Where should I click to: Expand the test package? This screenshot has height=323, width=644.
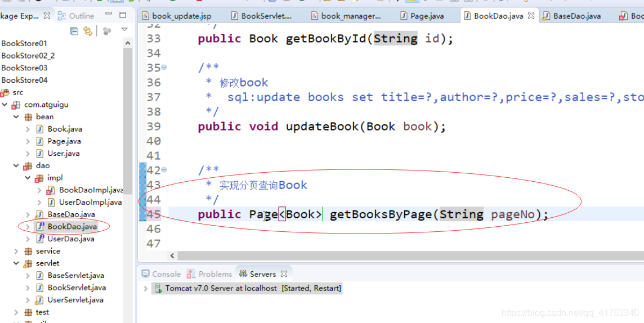pyautogui.click(x=16, y=312)
